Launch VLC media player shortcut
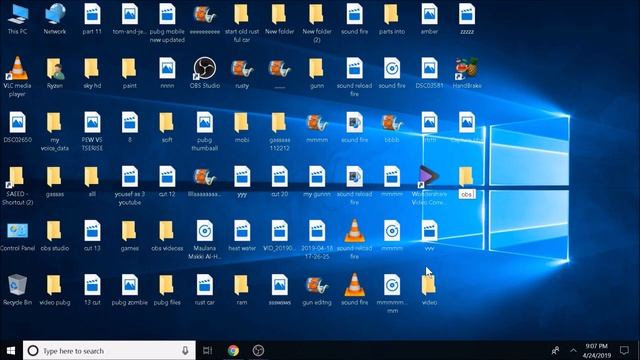The image size is (640, 360). [17, 77]
